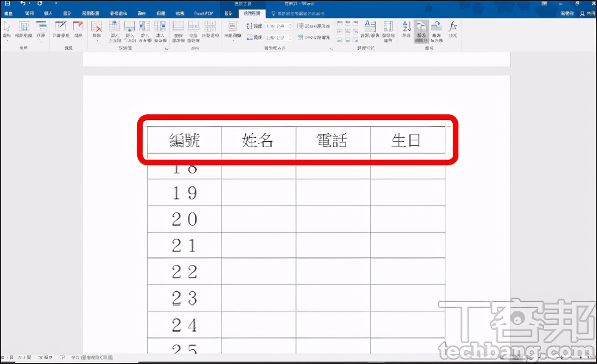Open the Formula (fx) tool
Screen dimensions: 597x364
[x=452, y=30]
